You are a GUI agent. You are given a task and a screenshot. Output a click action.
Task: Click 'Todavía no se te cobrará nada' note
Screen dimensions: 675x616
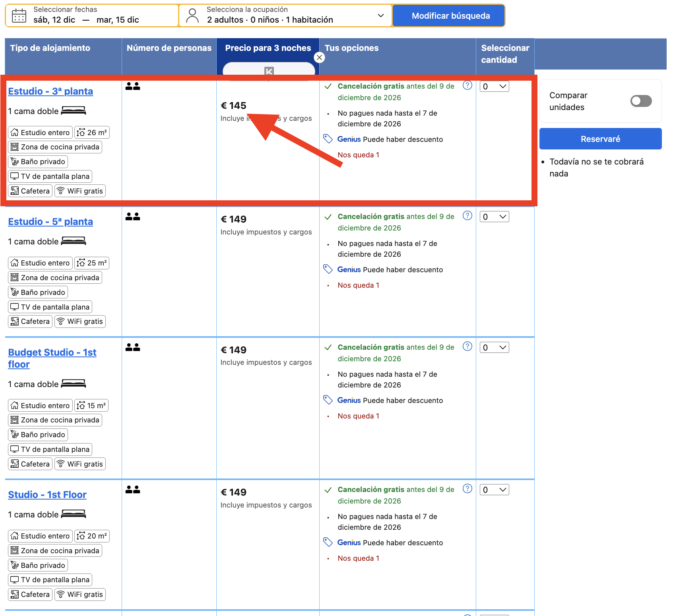pos(596,167)
